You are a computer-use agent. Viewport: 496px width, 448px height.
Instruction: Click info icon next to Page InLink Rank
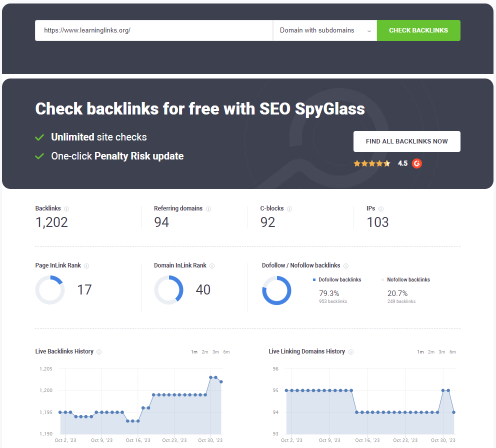coord(86,266)
